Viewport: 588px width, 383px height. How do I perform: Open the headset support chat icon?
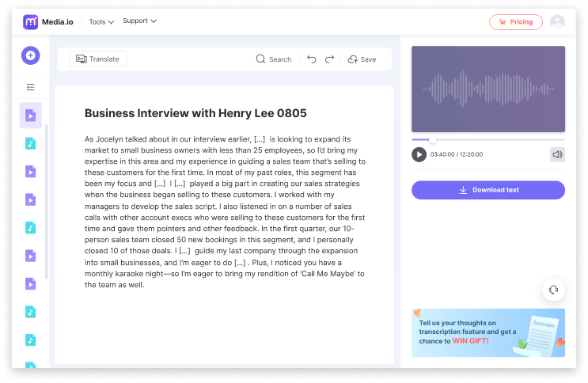553,290
